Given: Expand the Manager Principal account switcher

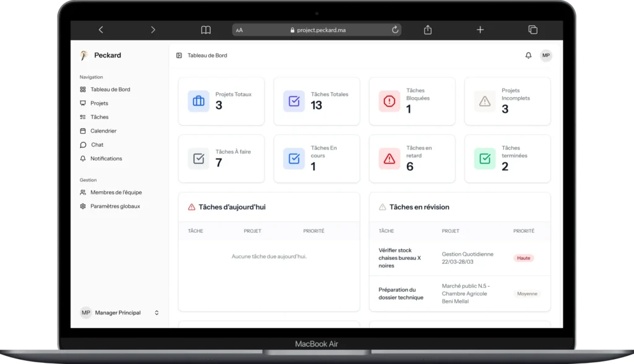Looking at the screenshot, I should [x=157, y=313].
